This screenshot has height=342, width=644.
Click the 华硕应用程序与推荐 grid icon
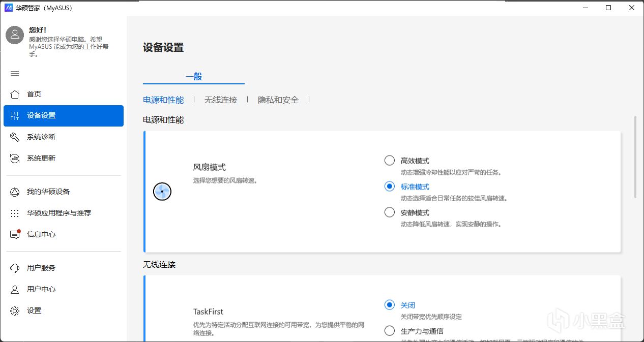click(x=15, y=213)
